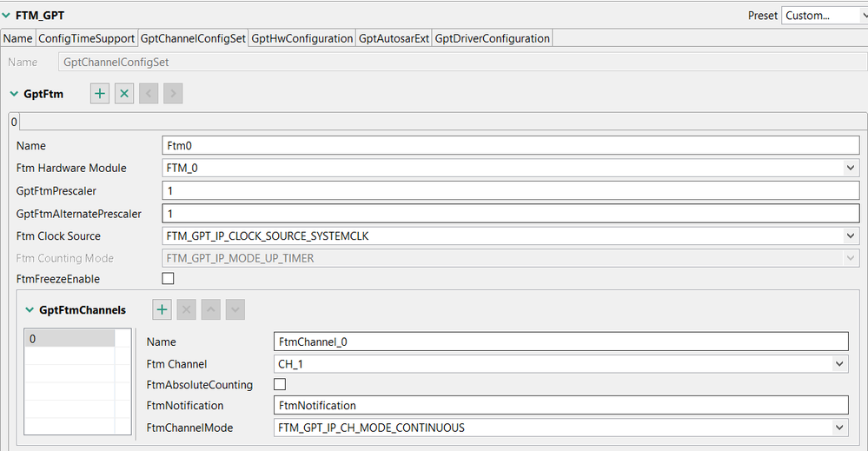
Task: Add a new GptFtm entry
Action: pyautogui.click(x=100, y=94)
